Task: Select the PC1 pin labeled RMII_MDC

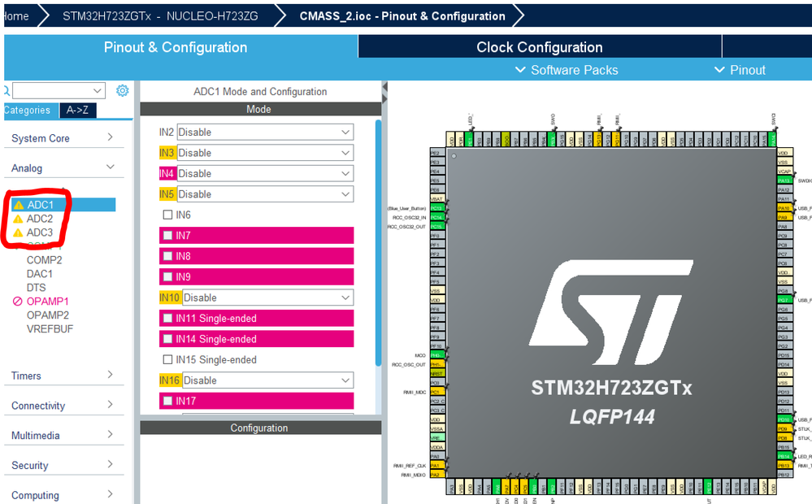Action: pos(437,392)
